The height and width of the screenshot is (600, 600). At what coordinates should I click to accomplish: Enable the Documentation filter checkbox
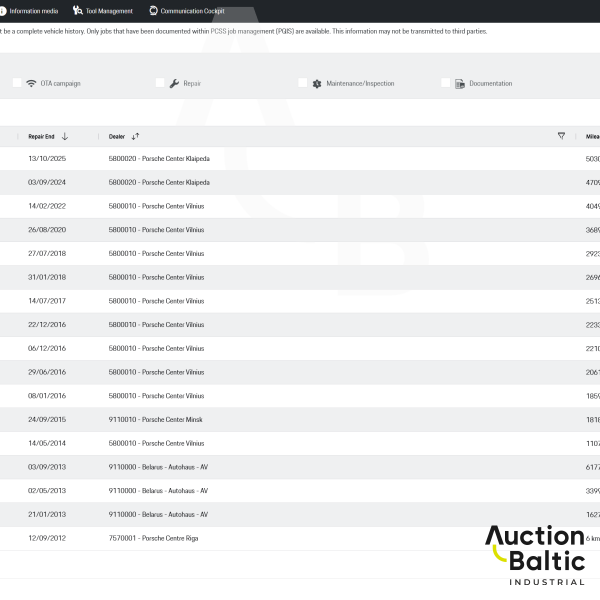click(445, 83)
